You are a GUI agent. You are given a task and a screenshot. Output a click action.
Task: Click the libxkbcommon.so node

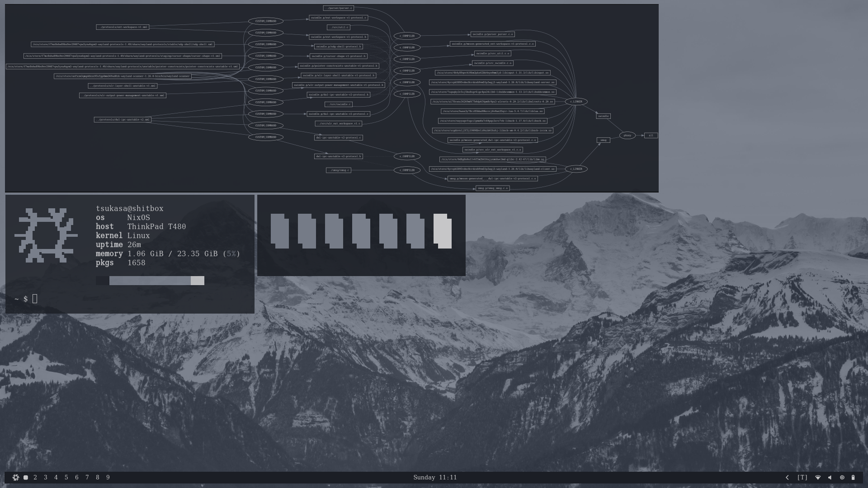coord(492,92)
